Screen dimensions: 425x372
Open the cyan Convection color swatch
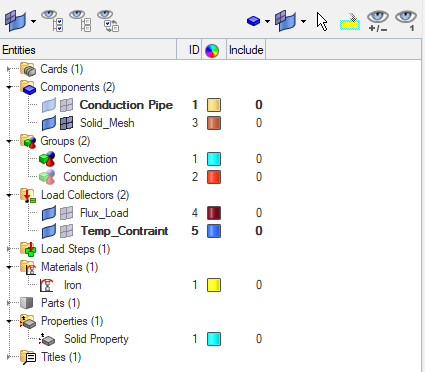pyautogui.click(x=214, y=159)
